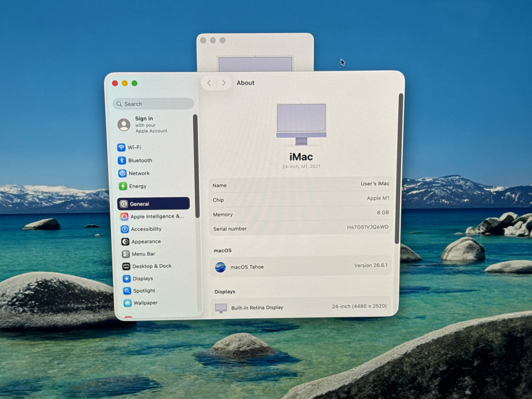Viewport: 532px width, 399px height.
Task: Select the Network label in sidebar
Action: click(x=139, y=173)
